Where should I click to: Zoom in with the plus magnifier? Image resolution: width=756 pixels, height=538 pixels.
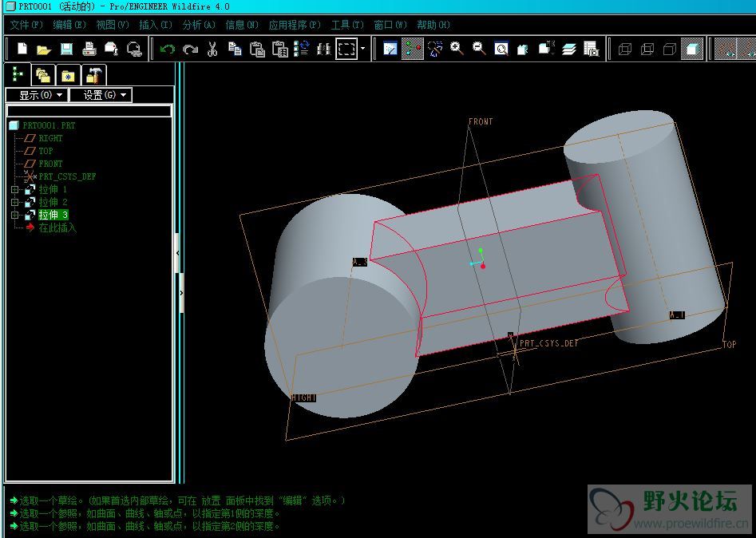pos(457,49)
